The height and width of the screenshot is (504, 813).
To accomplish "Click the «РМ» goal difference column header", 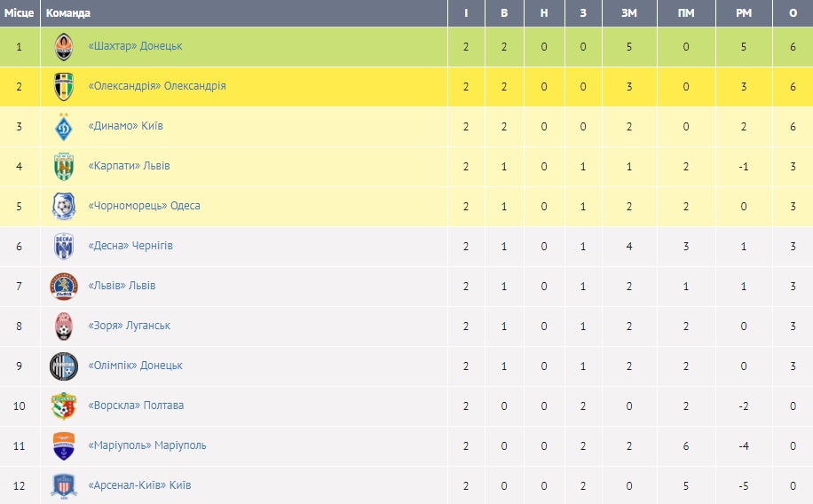I will coord(744,13).
